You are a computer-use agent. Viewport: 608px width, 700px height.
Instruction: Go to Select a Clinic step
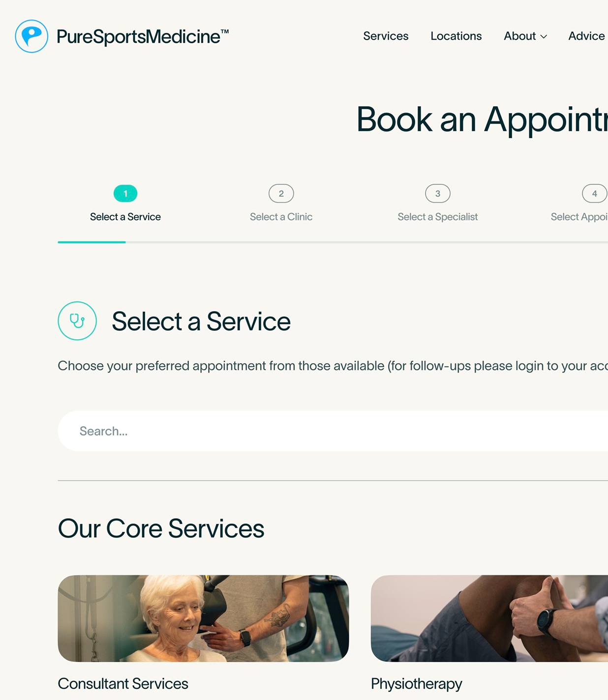pos(281,217)
